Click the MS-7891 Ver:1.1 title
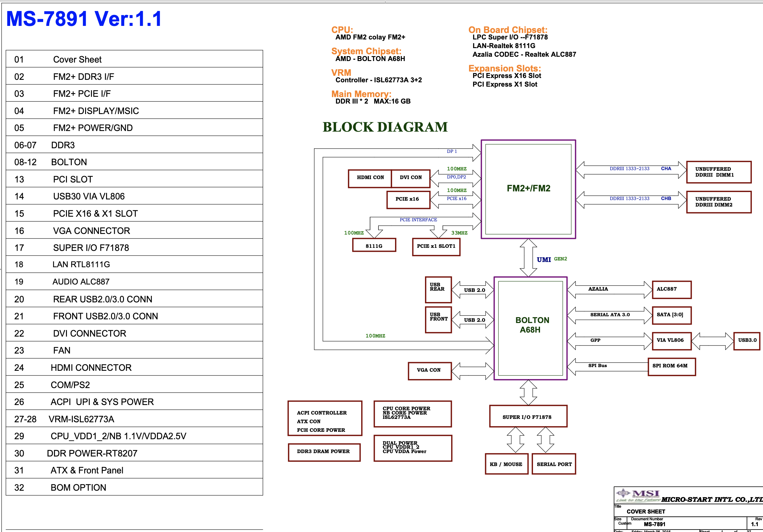The height and width of the screenshot is (532, 763). coord(84,18)
